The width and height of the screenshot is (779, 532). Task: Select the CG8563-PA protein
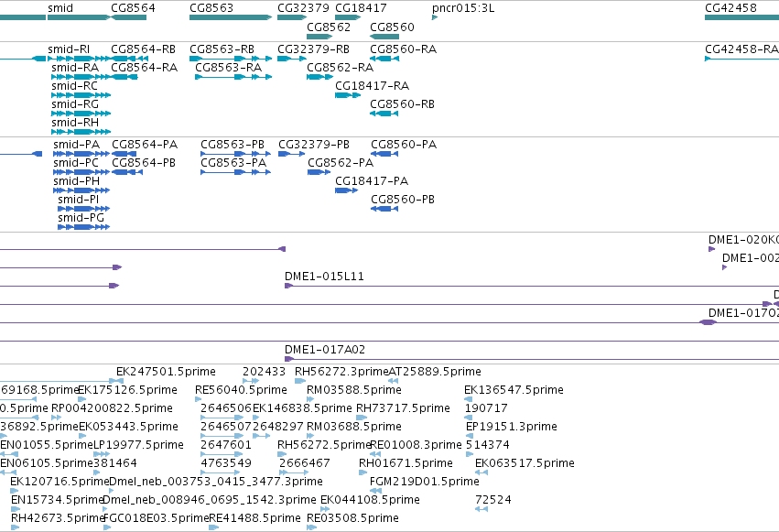tap(233, 163)
